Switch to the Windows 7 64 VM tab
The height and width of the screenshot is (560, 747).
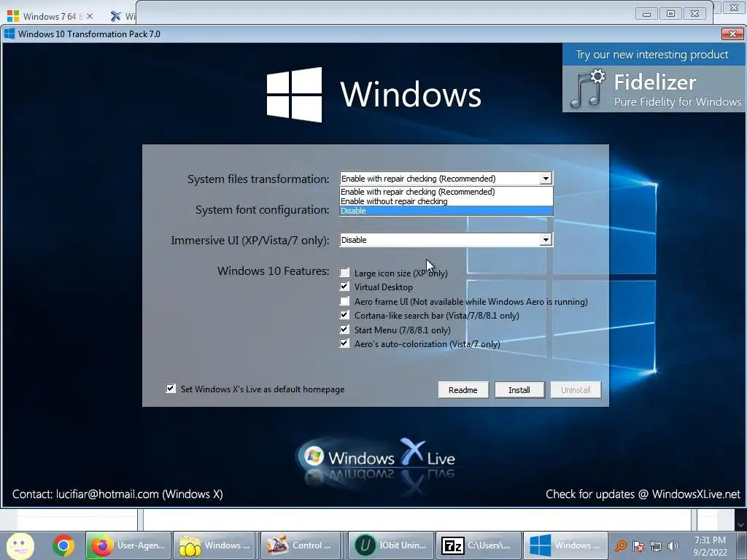point(50,16)
